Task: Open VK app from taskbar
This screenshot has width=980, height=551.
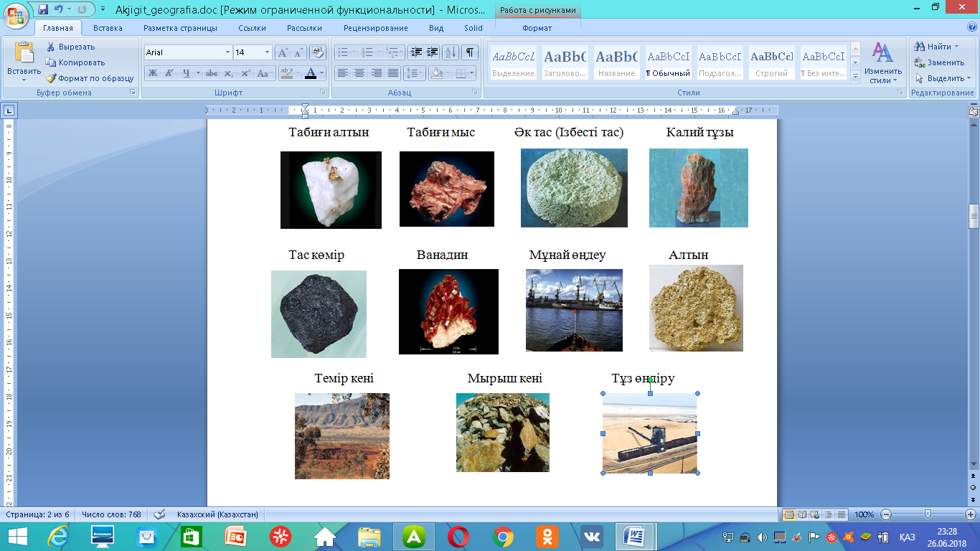Action: [x=592, y=536]
